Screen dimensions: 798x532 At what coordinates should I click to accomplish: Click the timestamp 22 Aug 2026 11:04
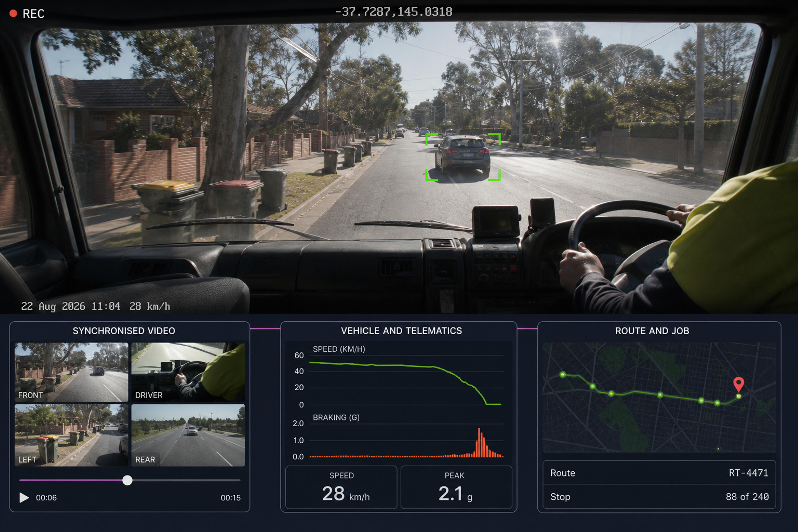tap(71, 306)
